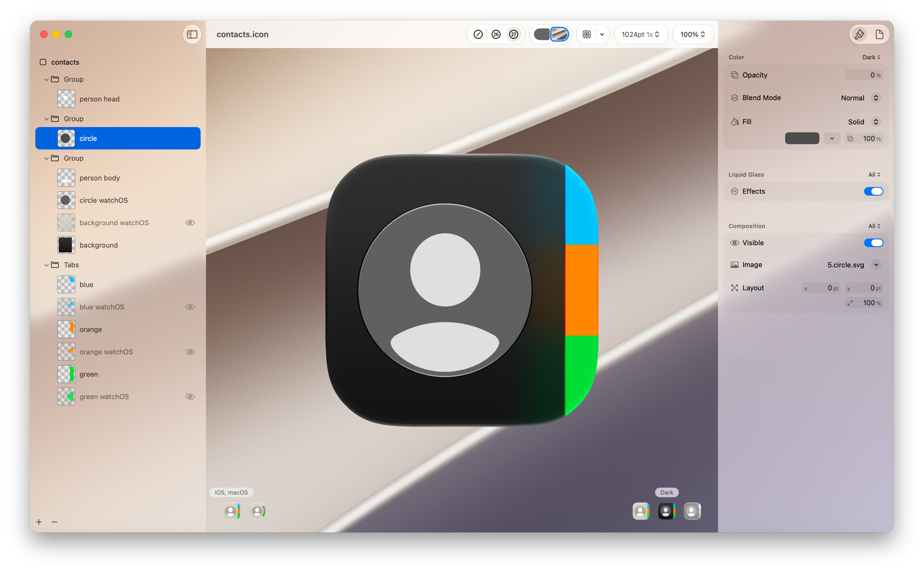Click the Opacity layers icon
Image resolution: width=924 pixels, height=572 pixels.
(x=734, y=75)
